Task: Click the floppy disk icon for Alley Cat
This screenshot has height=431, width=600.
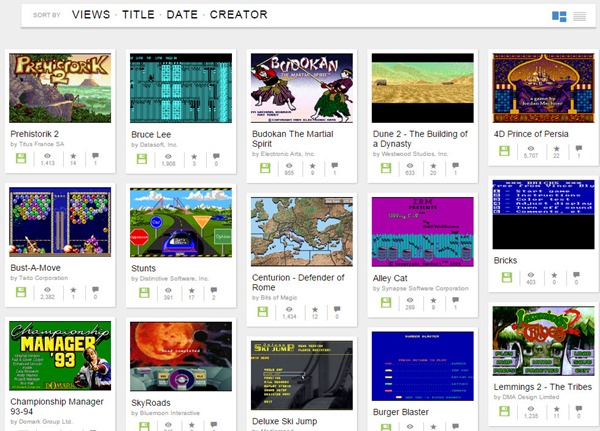Action: tap(386, 302)
